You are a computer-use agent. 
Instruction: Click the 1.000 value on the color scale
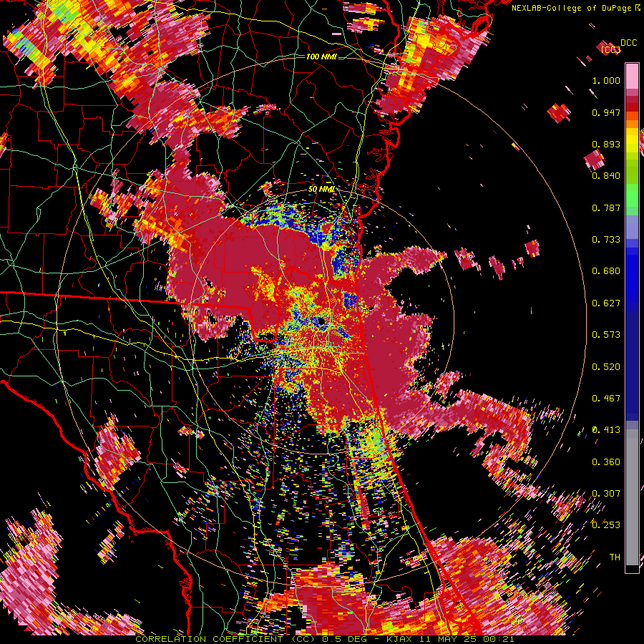point(606,80)
